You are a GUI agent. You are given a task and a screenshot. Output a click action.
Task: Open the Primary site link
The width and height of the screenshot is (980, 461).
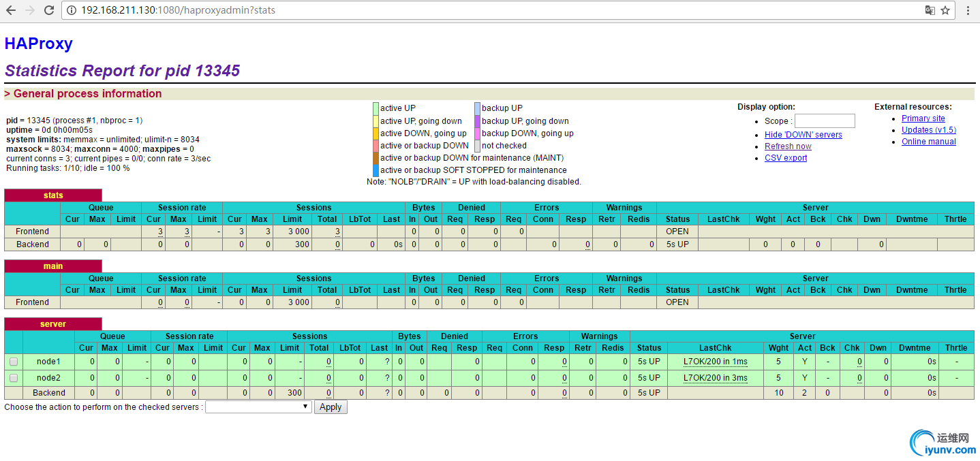pos(923,118)
